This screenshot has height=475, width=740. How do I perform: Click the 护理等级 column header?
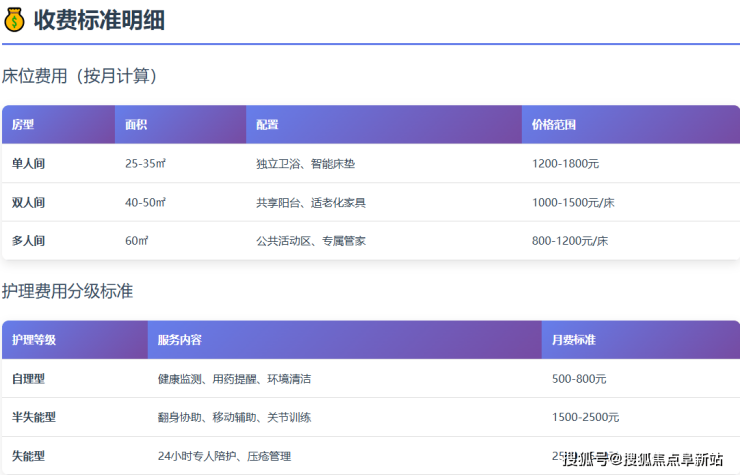coord(34,340)
